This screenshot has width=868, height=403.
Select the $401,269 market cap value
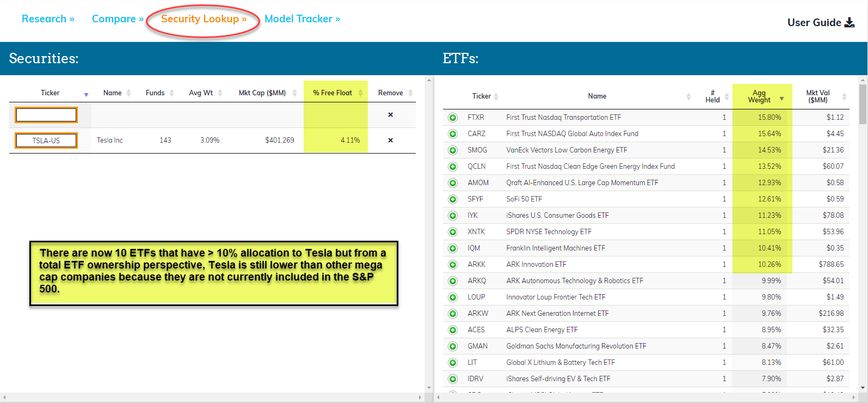tap(279, 141)
